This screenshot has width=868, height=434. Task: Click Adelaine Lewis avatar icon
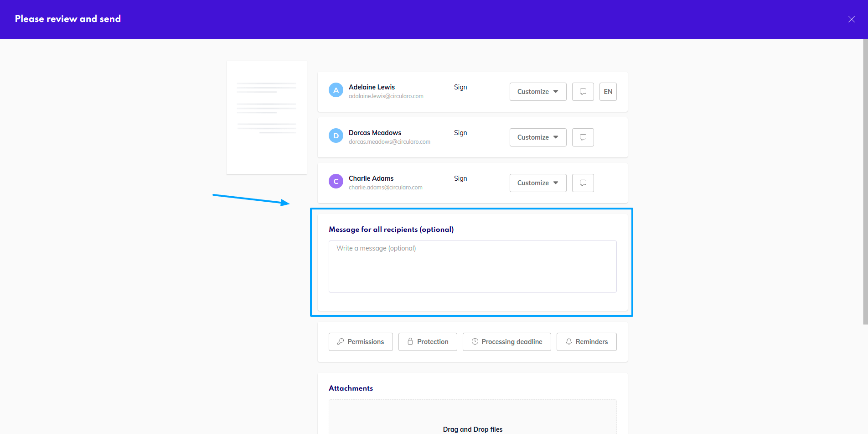(336, 90)
